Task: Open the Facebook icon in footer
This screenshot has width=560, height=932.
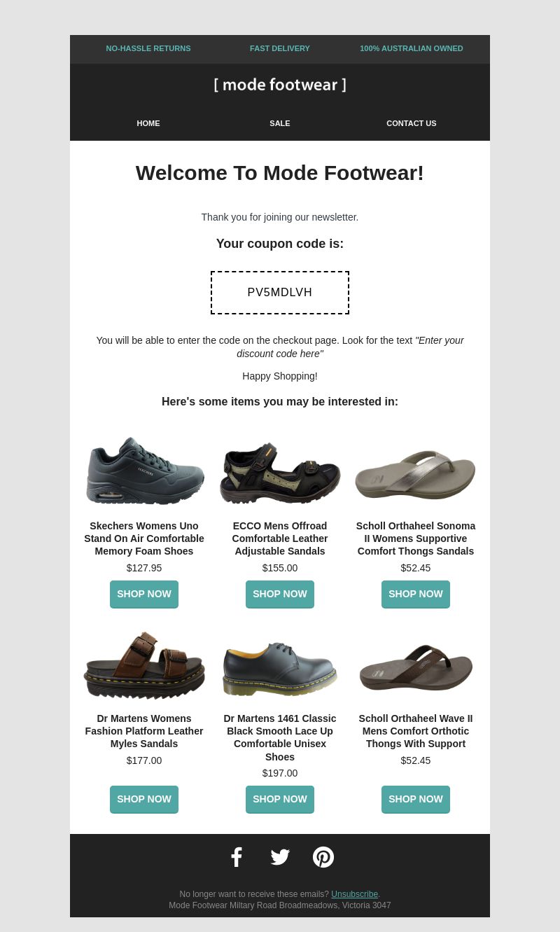Action: coord(237,857)
